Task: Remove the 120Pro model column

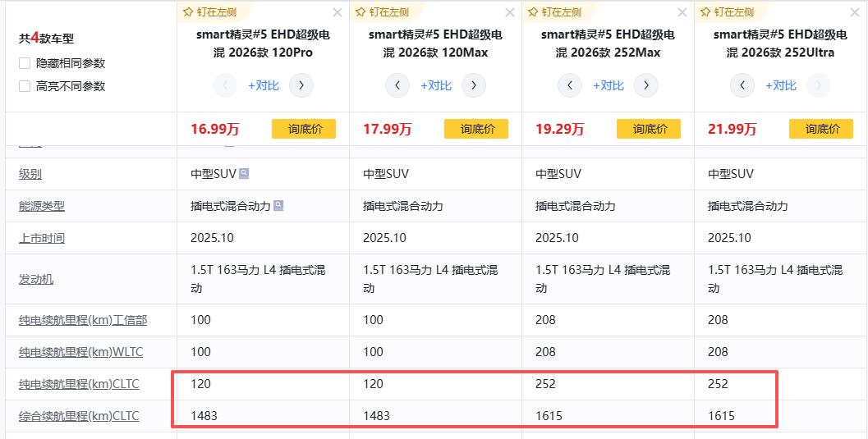Action: [338, 12]
